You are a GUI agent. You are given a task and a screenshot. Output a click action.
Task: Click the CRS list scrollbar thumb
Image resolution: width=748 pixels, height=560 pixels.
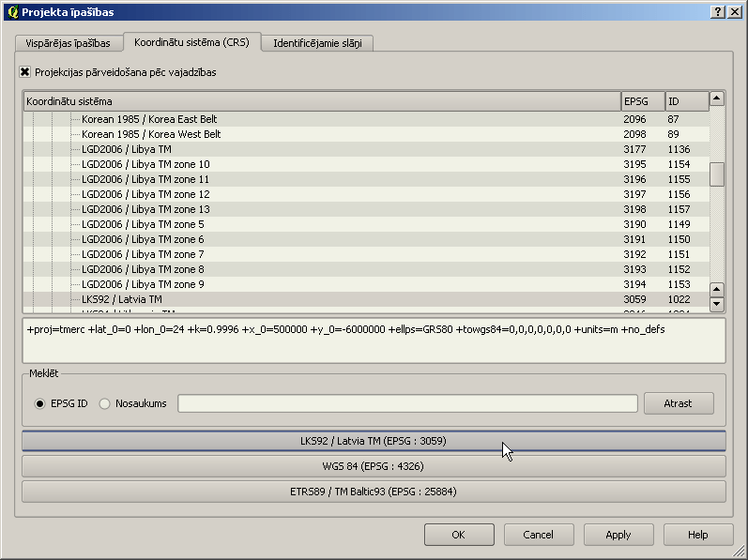point(717,174)
